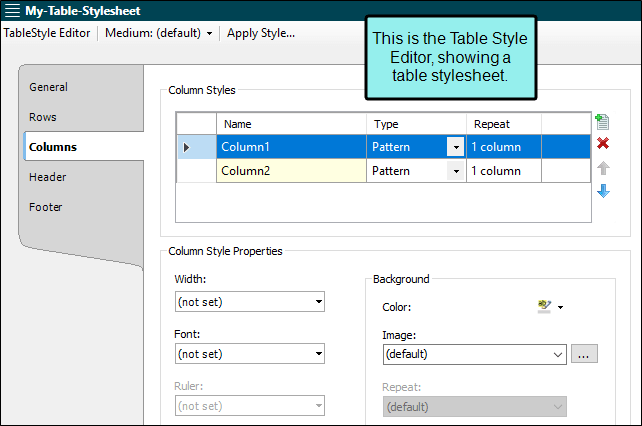Click the Apply Style button
This screenshot has width=642, height=426.
[261, 33]
